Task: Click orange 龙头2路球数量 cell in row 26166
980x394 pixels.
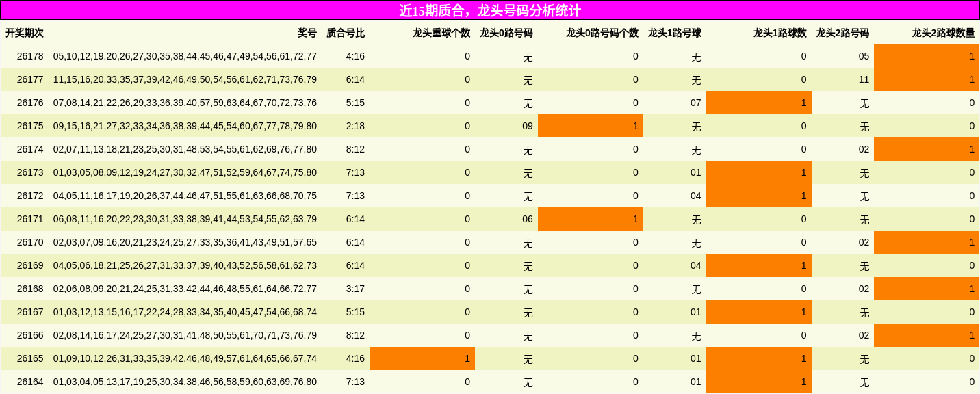Action: coord(927,335)
